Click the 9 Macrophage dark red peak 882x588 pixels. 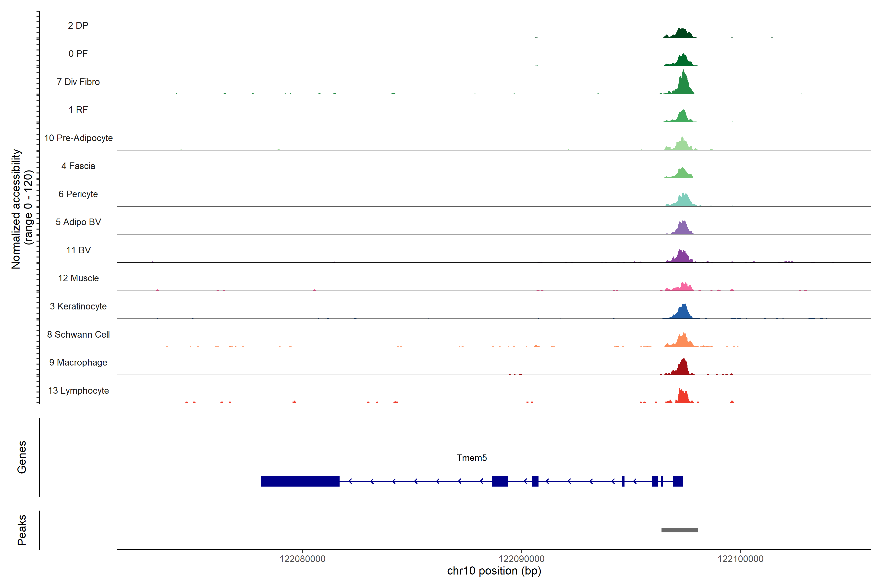pos(683,368)
